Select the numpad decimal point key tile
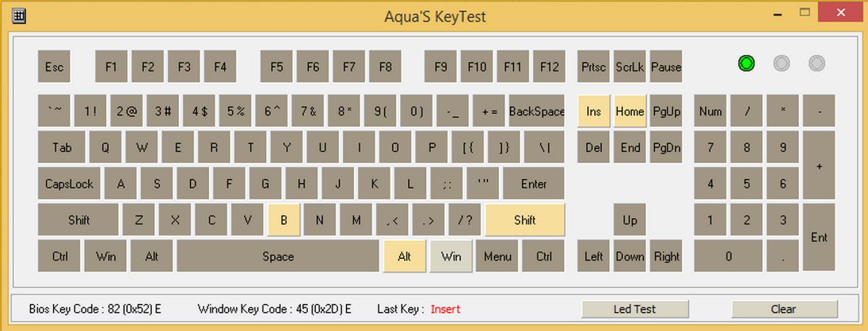The height and width of the screenshot is (331, 868). click(783, 256)
